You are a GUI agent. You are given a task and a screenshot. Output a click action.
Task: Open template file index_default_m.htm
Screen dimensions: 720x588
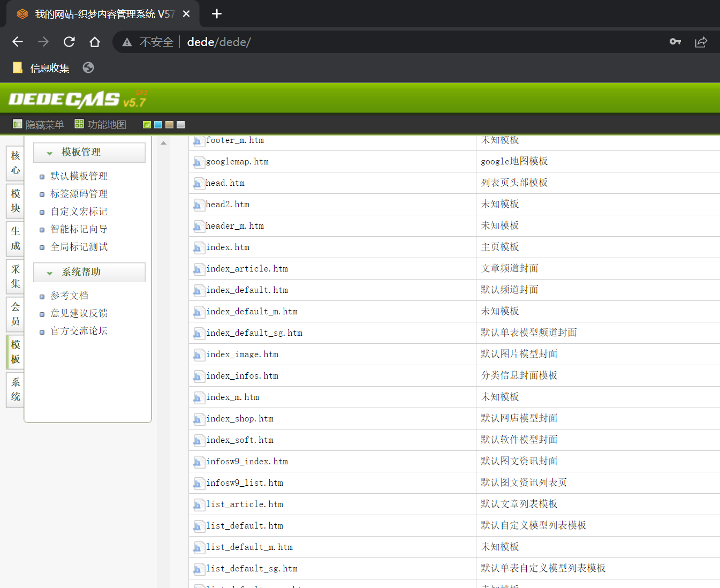(x=252, y=312)
